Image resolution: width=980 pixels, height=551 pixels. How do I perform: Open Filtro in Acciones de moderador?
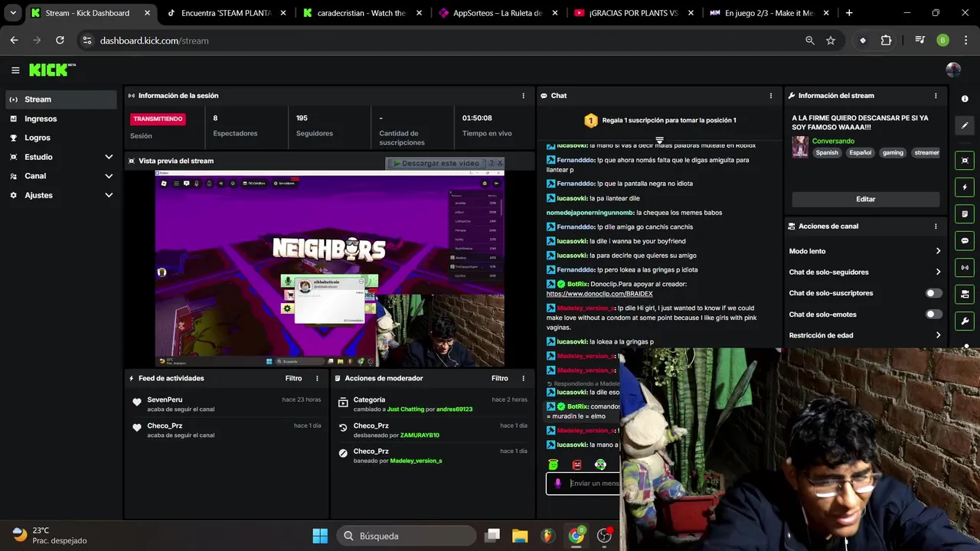[500, 378]
